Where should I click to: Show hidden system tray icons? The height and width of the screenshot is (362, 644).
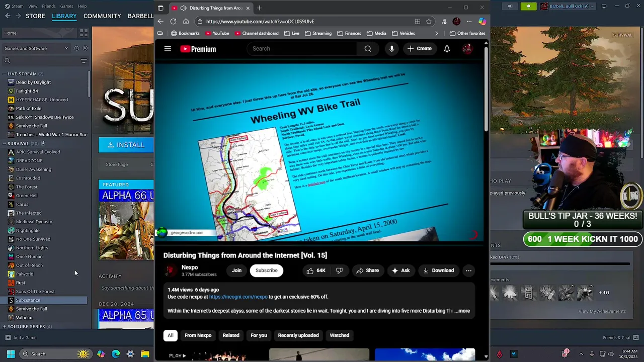click(x=581, y=354)
